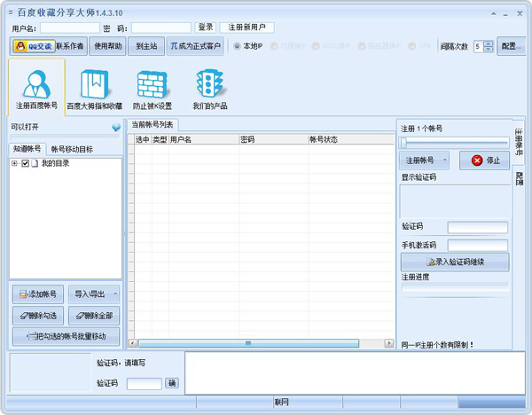
Task: Click the 选中 column header
Action: [x=143, y=139]
